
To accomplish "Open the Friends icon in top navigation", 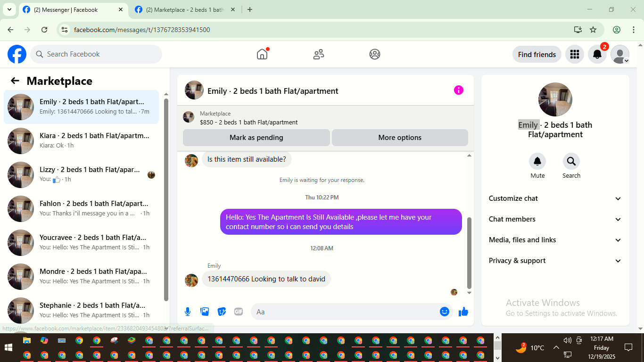I will (319, 54).
